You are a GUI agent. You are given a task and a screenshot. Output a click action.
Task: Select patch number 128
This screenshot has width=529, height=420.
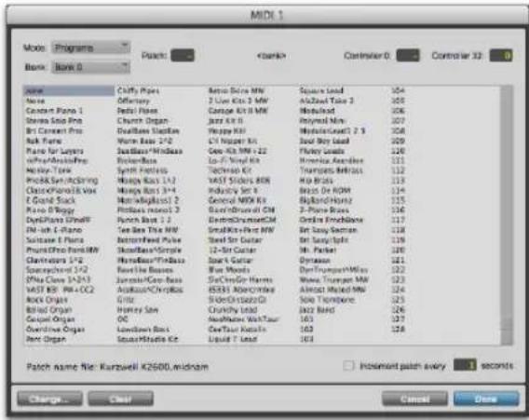coord(398,330)
